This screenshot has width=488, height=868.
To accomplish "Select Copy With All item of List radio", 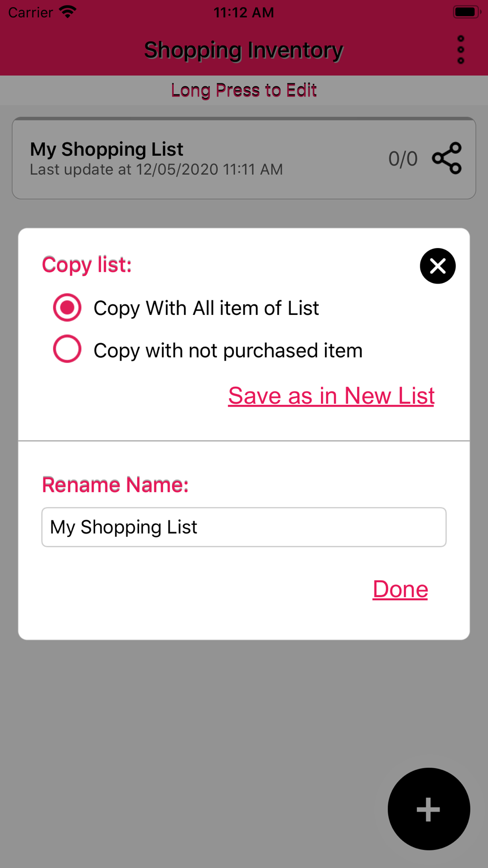I will [x=67, y=308].
